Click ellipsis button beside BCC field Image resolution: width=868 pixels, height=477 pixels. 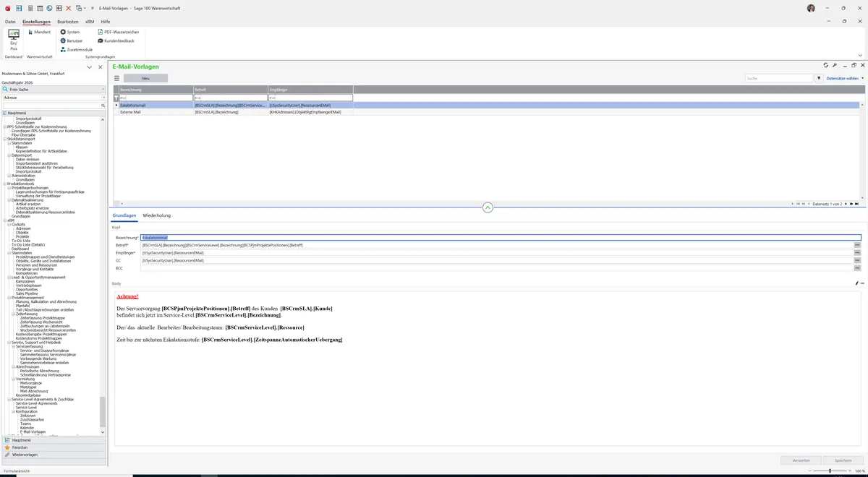tap(857, 268)
